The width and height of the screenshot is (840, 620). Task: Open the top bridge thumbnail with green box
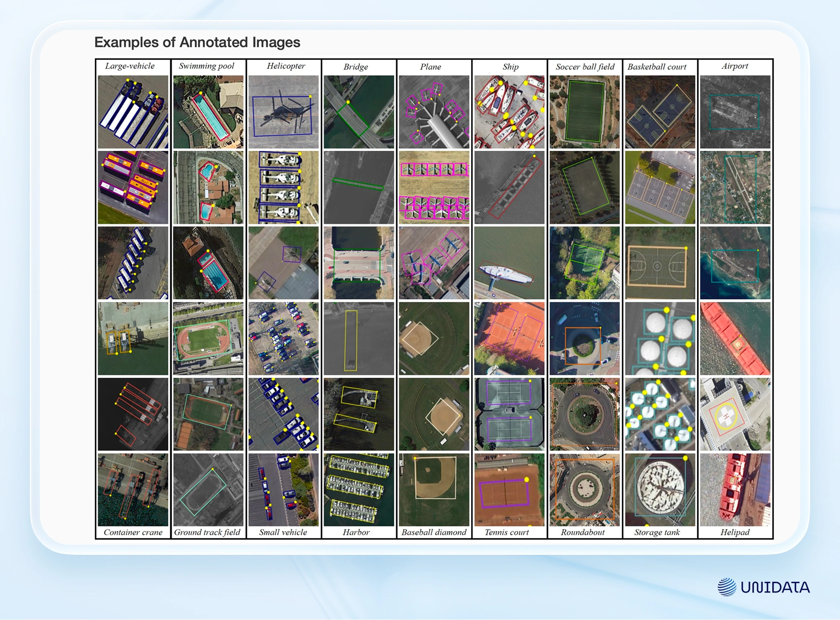click(359, 112)
